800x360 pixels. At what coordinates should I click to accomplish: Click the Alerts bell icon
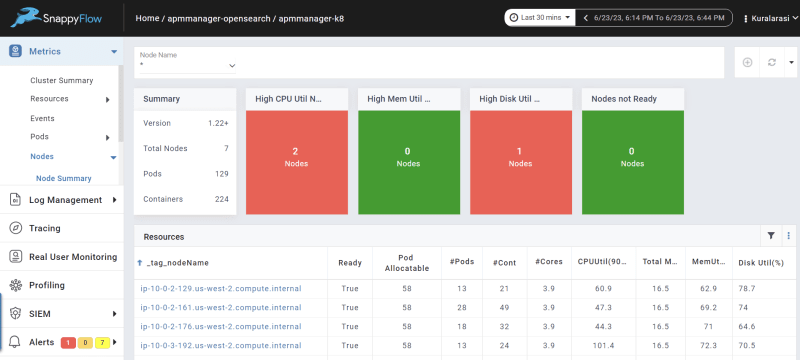pyautogui.click(x=15, y=342)
